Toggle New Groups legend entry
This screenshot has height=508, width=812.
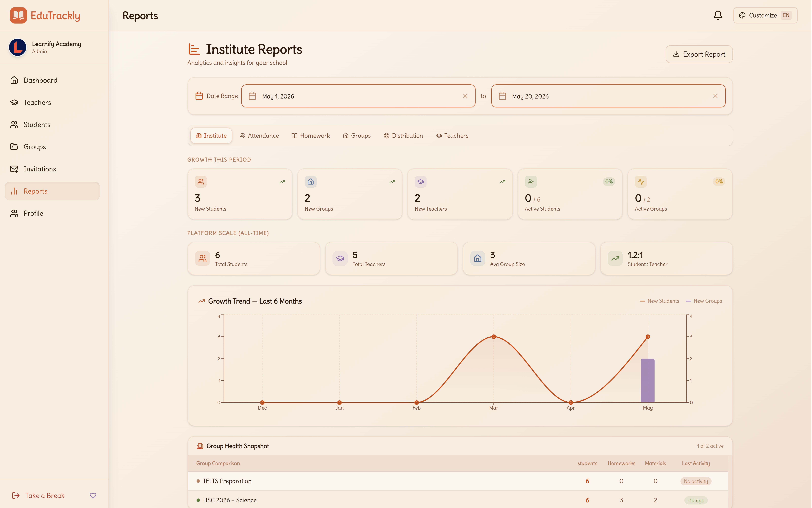[x=704, y=301]
